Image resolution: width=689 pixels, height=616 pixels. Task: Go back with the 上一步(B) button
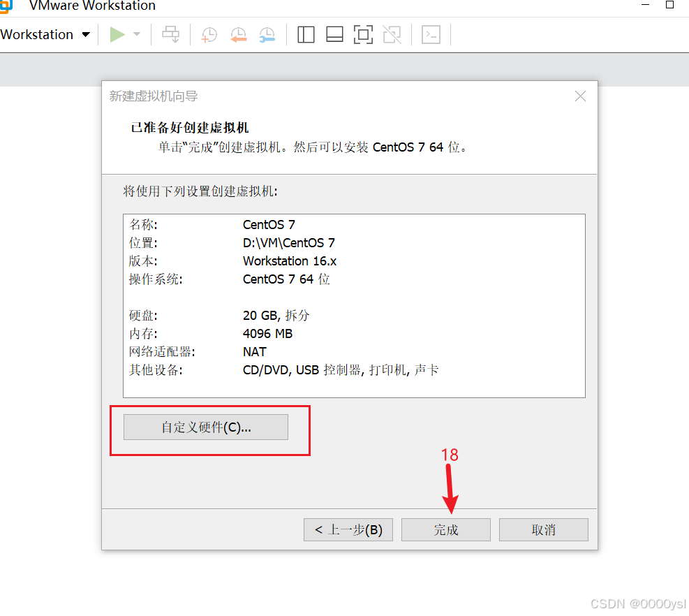click(x=348, y=529)
